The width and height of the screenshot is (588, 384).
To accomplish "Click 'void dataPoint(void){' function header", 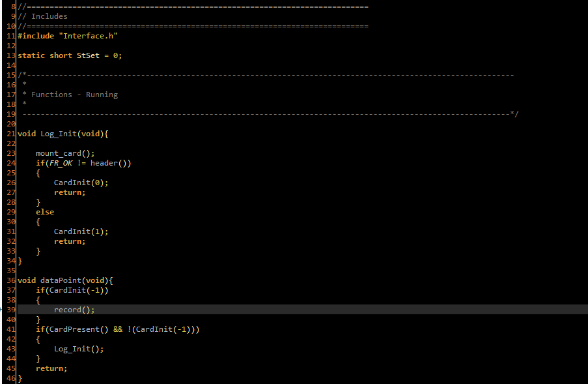I will tap(65, 280).
